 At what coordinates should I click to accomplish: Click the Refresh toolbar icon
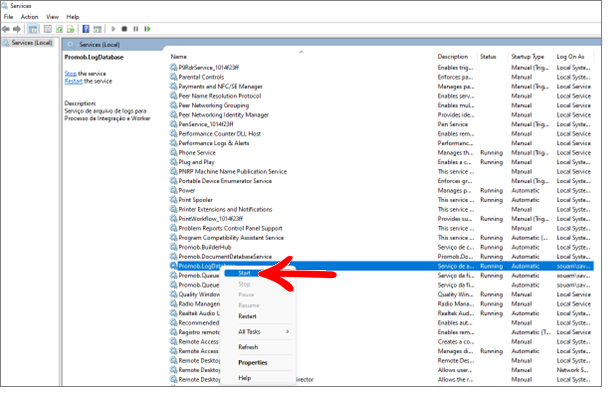pyautogui.click(x=59, y=29)
